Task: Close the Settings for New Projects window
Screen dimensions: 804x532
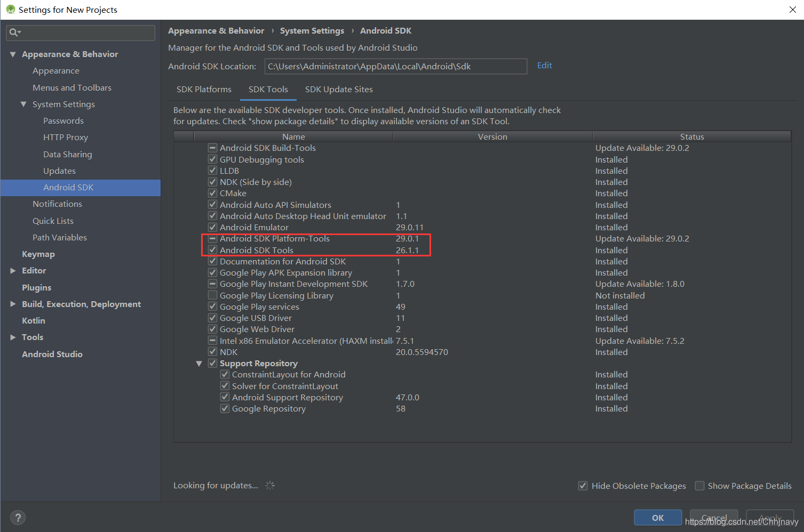Action: click(x=793, y=10)
